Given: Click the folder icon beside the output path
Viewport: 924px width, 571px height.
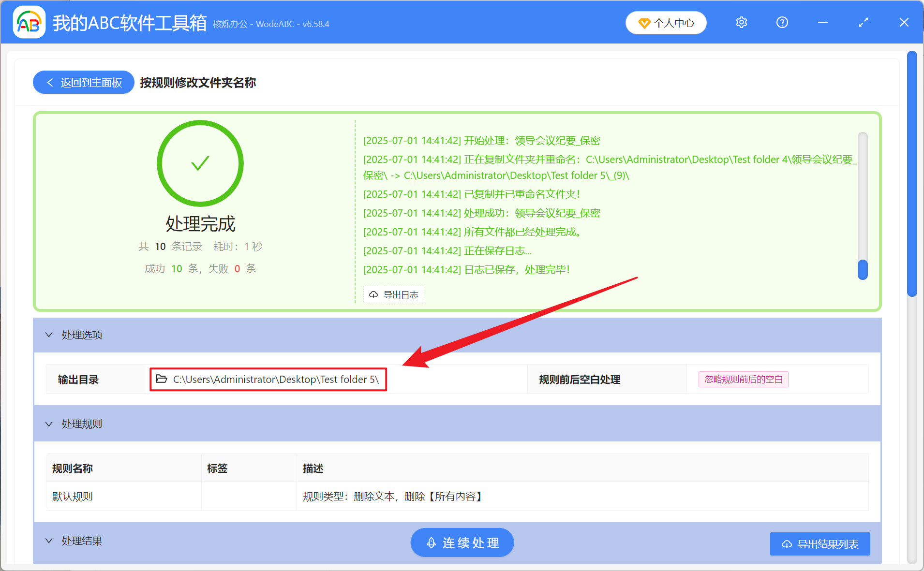Looking at the screenshot, I should click(x=161, y=380).
